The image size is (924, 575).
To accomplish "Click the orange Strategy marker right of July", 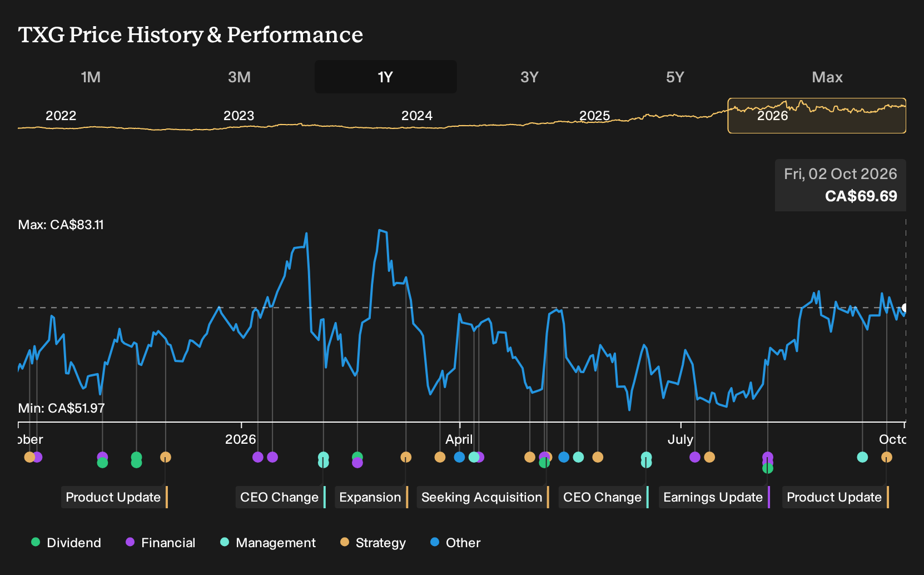I will (x=709, y=457).
